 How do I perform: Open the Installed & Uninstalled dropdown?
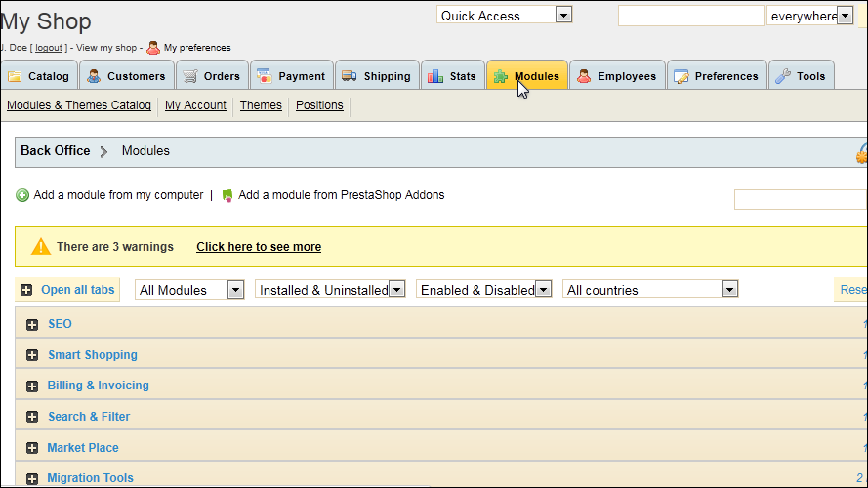[330, 290]
